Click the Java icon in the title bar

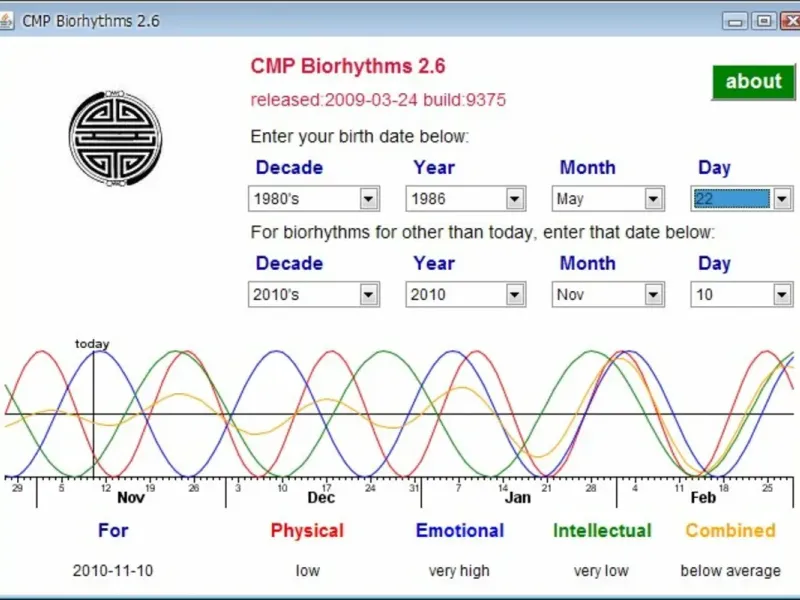[x=6, y=21]
